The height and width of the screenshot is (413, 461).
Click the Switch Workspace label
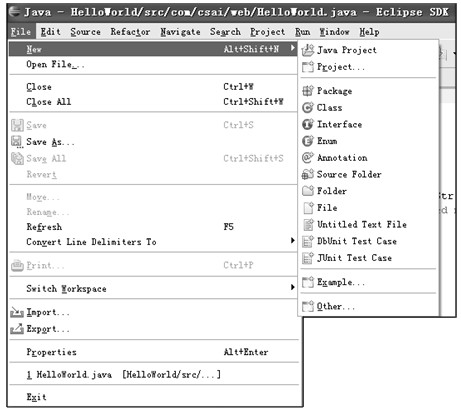tap(66, 289)
